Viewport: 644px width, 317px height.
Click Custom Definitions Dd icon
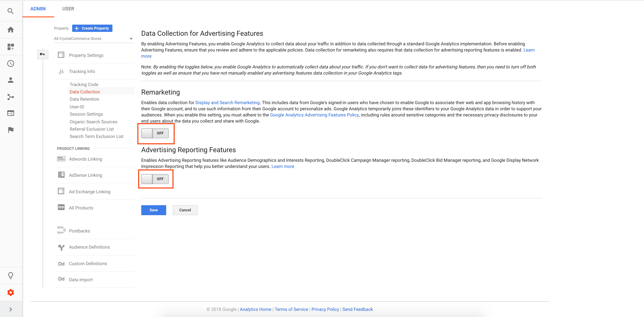pos(61,264)
